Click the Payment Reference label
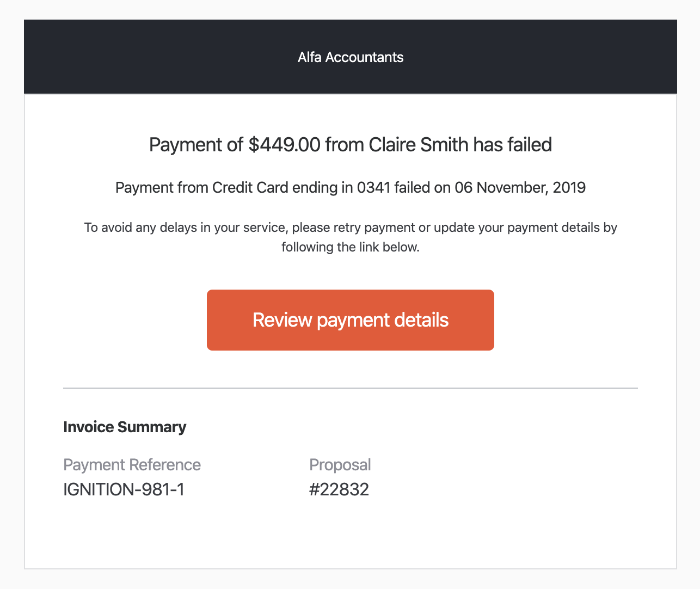Screen dimensions: 700x589 point(132,465)
